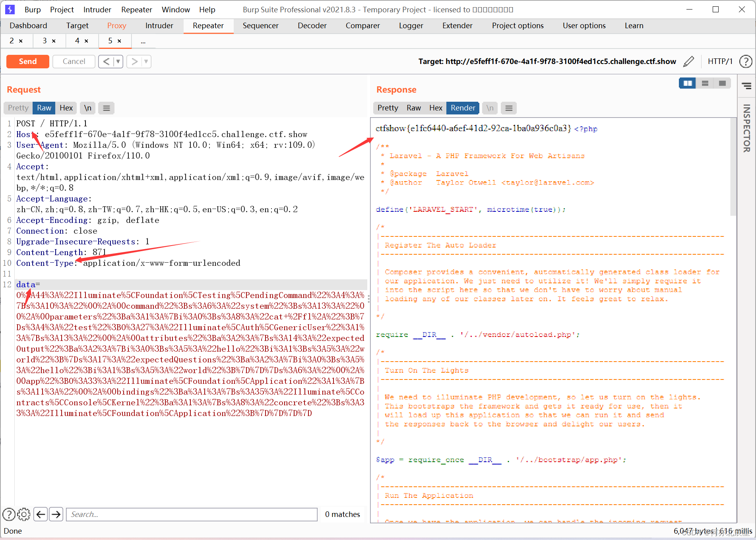Image resolution: width=756 pixels, height=540 pixels.
Task: Switch response view to Render
Action: click(x=463, y=108)
